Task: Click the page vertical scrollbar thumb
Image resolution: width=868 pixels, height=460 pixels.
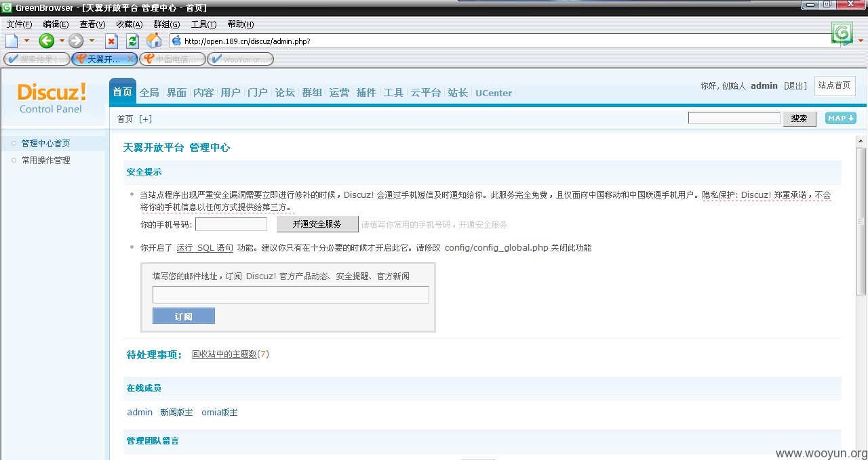Action: pos(861,221)
